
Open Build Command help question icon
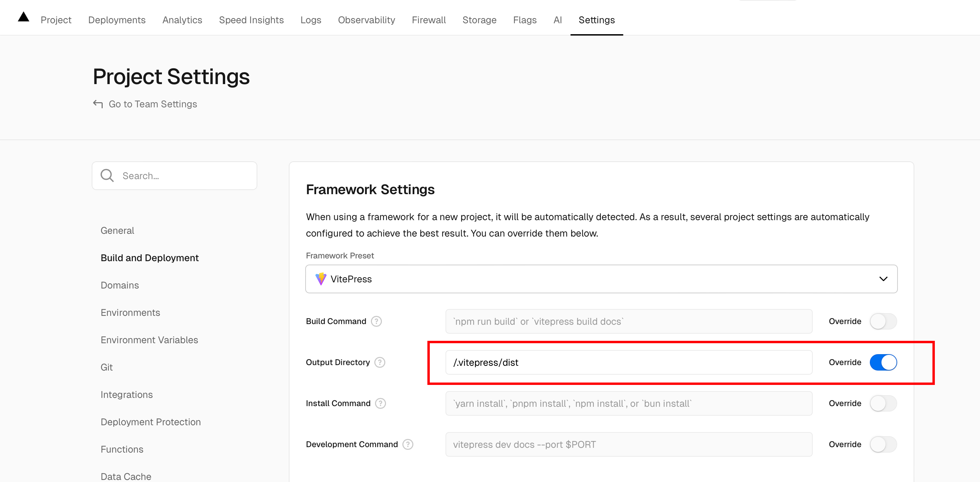[x=376, y=321]
